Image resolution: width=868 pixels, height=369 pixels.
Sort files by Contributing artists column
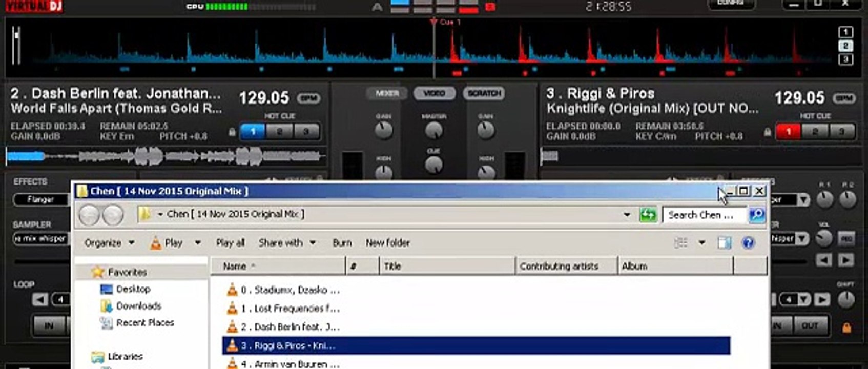coord(566,266)
